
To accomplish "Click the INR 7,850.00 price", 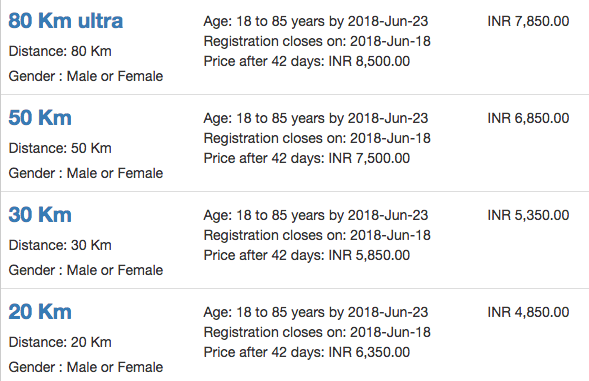I will pos(528,21).
